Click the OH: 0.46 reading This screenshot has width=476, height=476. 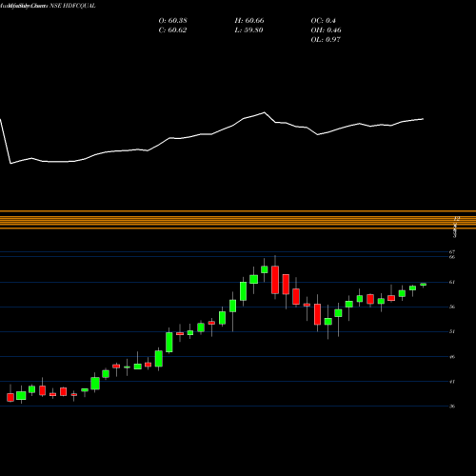[326, 30]
